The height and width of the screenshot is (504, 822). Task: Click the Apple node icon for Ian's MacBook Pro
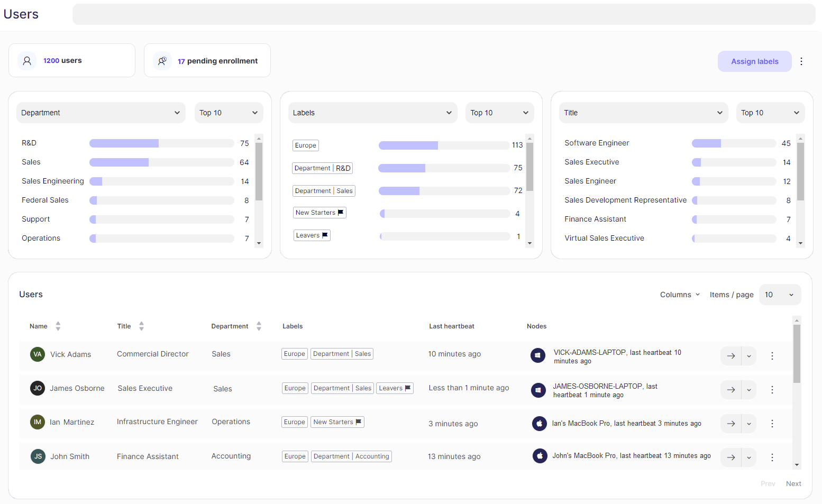coord(539,424)
